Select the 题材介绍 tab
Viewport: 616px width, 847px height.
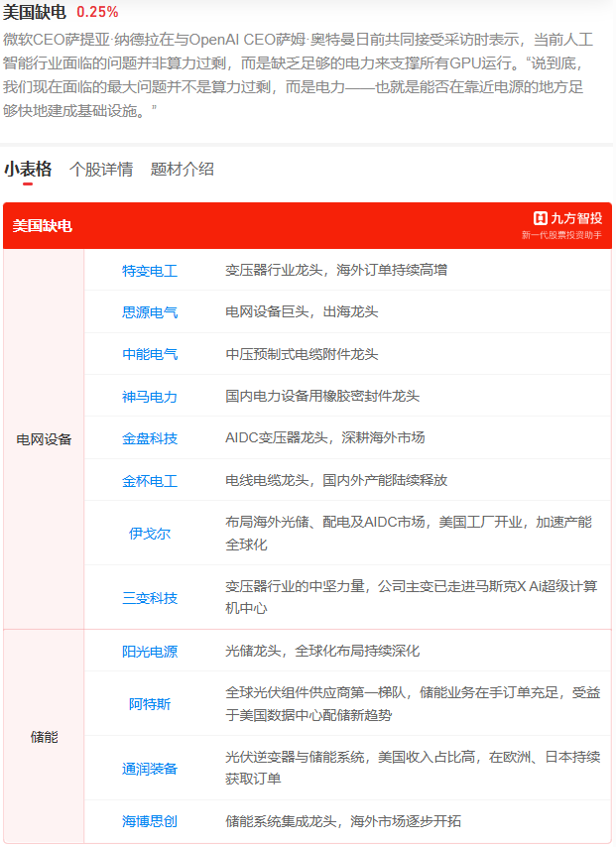[183, 169]
